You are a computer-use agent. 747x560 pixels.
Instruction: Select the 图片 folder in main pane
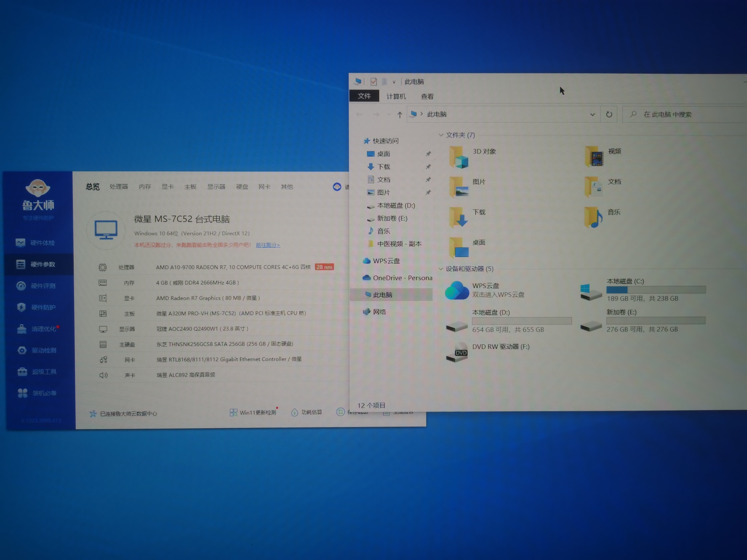pyautogui.click(x=467, y=187)
